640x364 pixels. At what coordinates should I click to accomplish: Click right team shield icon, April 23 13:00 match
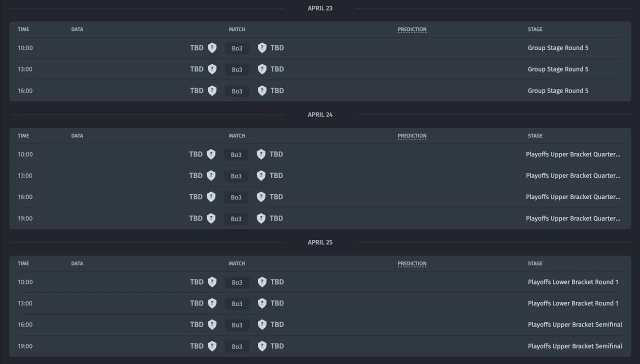click(262, 69)
